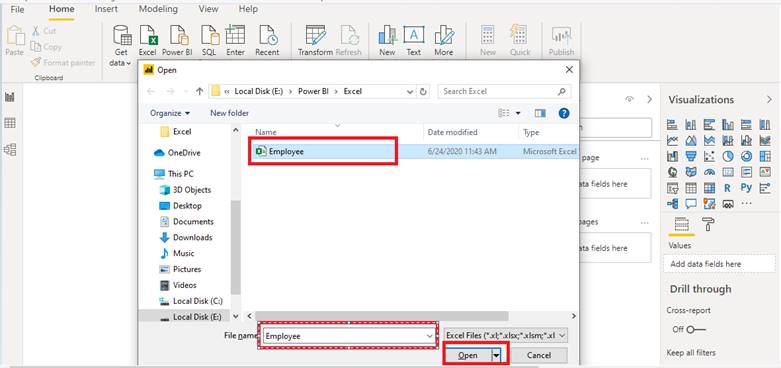Toggle the Cross-report switch
This screenshot has height=368, width=781.
pyautogui.click(x=695, y=330)
